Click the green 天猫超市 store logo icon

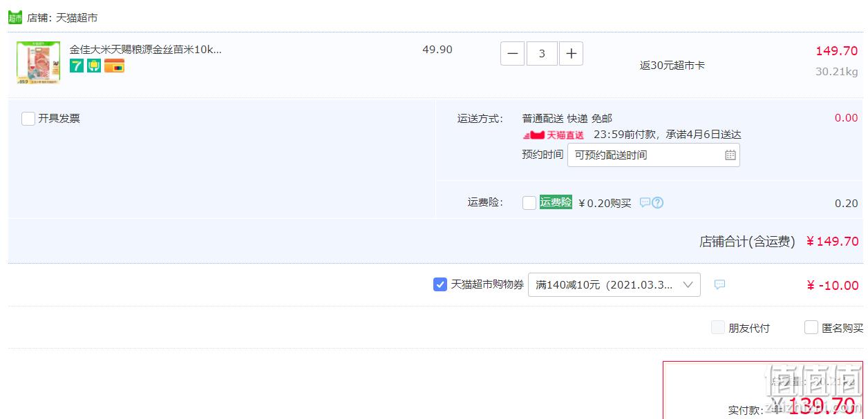click(x=15, y=17)
